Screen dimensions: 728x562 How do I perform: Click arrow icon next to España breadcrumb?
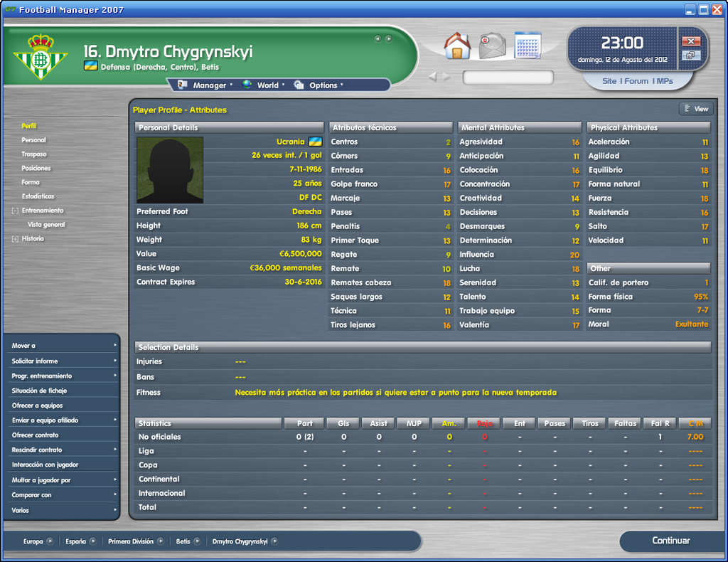tap(93, 541)
